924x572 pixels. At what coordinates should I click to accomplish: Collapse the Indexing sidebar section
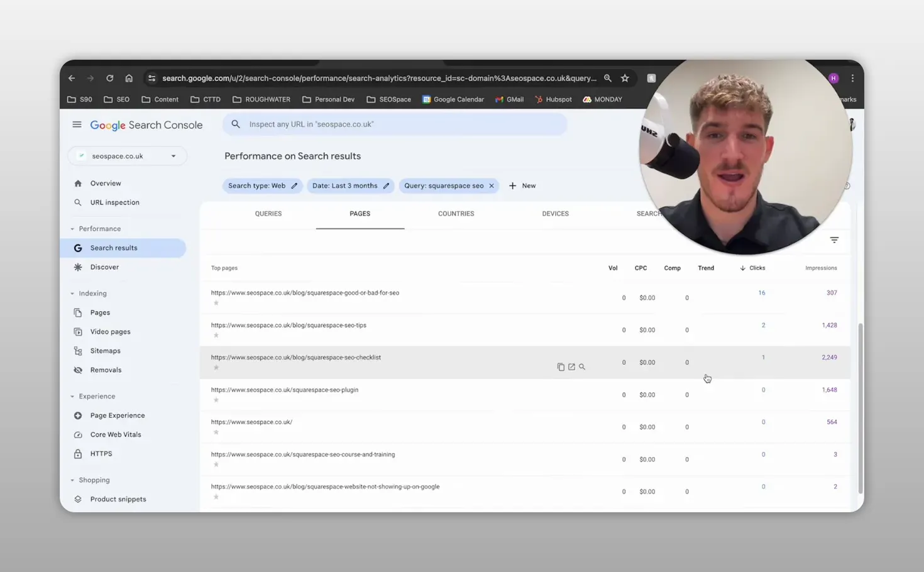coord(72,294)
